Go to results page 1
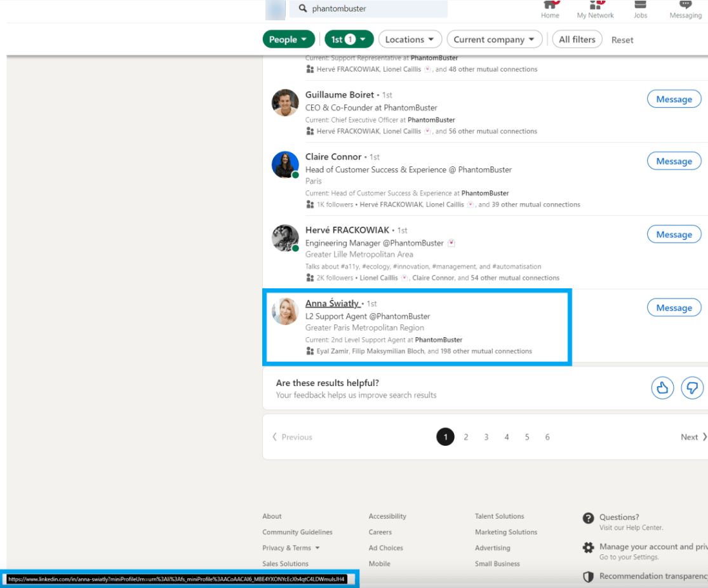708x588 pixels. click(445, 437)
